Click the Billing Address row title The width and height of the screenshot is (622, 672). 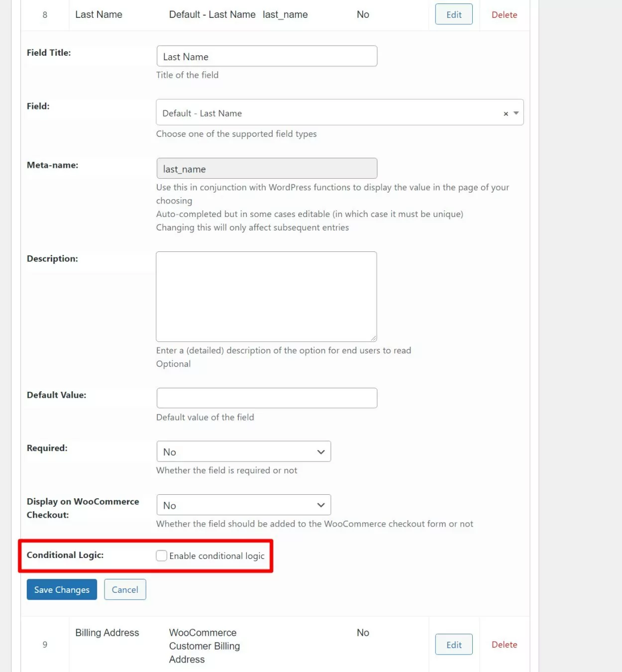click(x=107, y=633)
